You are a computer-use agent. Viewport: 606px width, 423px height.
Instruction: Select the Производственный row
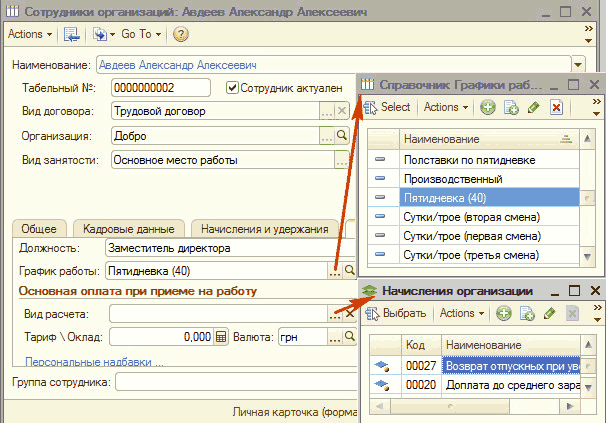(x=473, y=179)
